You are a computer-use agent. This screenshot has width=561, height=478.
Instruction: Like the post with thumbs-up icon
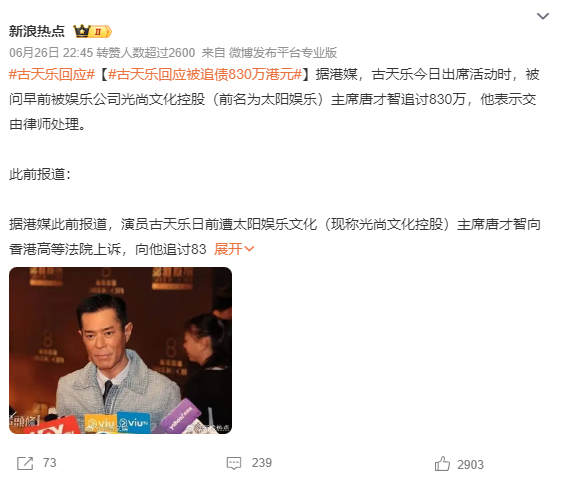[442, 463]
